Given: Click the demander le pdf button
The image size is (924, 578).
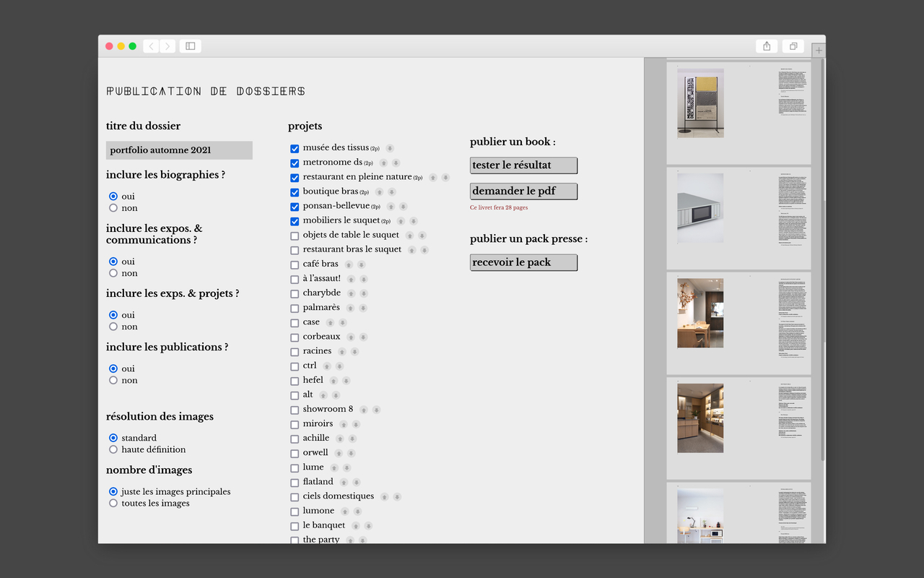Looking at the screenshot, I should 523,191.
